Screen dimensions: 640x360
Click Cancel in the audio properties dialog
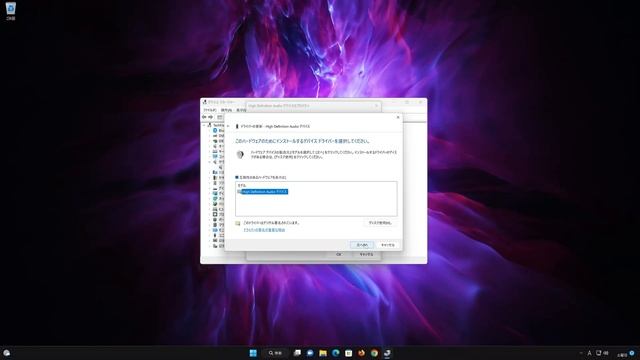click(x=366, y=254)
